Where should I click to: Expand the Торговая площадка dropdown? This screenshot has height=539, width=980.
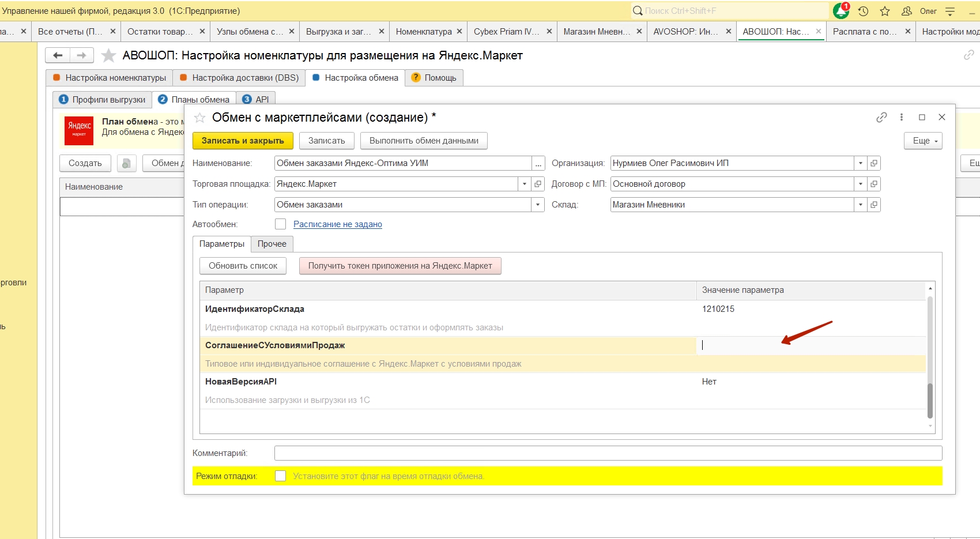pyautogui.click(x=524, y=184)
